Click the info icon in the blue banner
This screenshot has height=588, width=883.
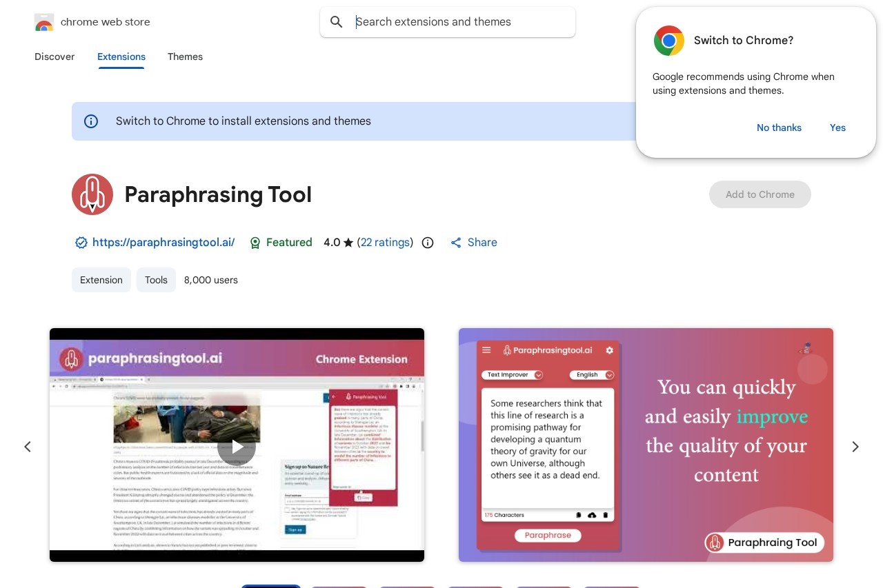tap(91, 121)
